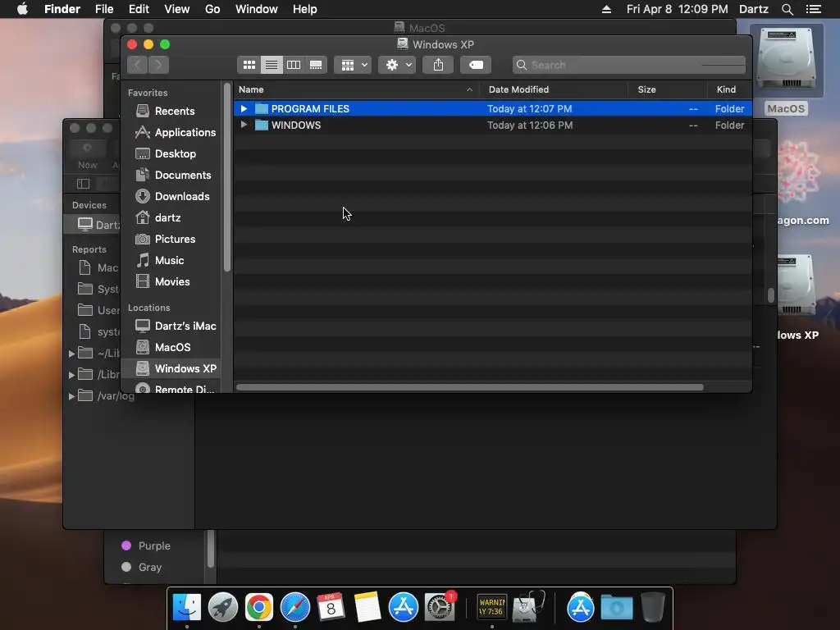Open Launchpad from the Dock
840x630 pixels.
tap(223, 608)
